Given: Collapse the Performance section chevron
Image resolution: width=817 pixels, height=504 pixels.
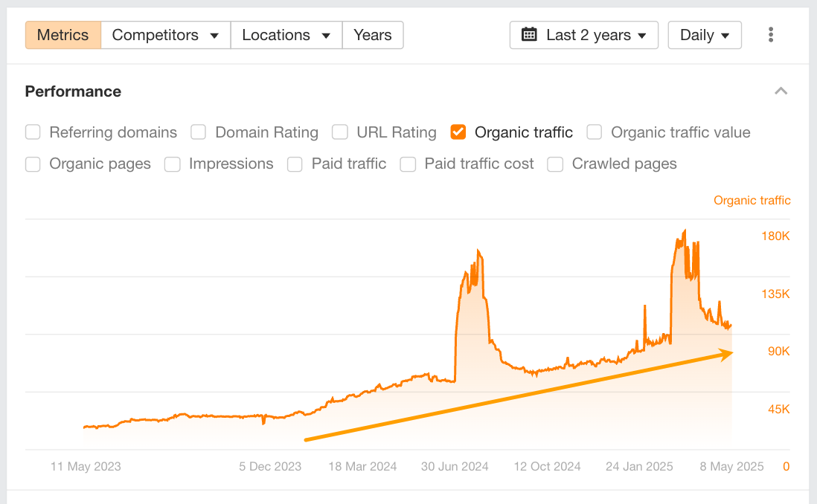Looking at the screenshot, I should (781, 91).
